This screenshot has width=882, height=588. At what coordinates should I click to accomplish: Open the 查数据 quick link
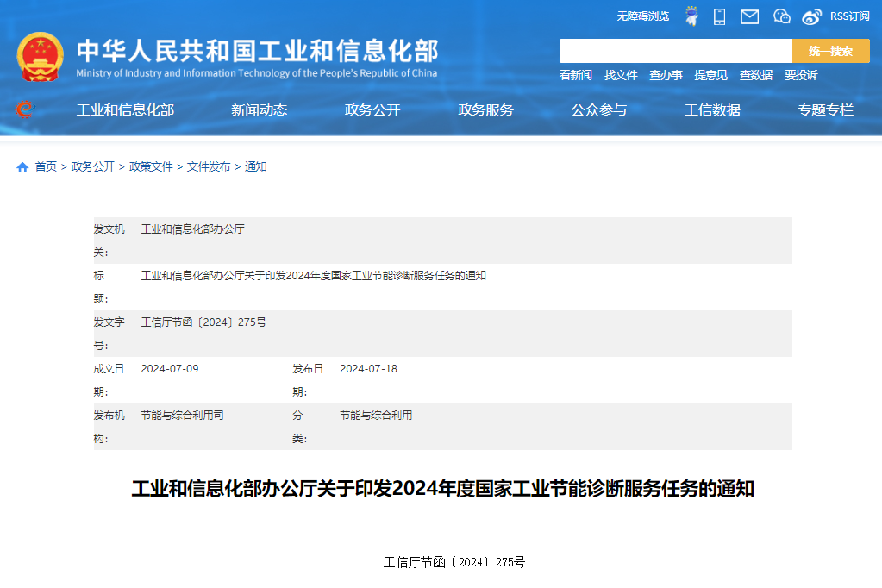pos(755,75)
